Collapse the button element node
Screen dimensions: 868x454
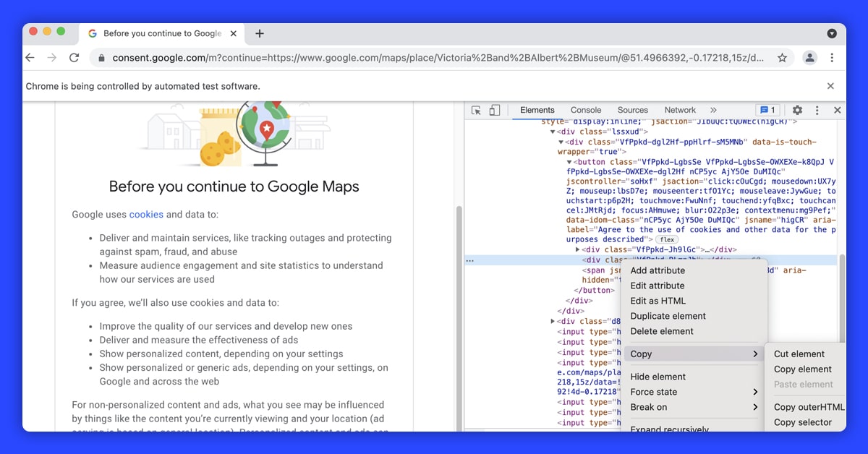[x=569, y=162]
